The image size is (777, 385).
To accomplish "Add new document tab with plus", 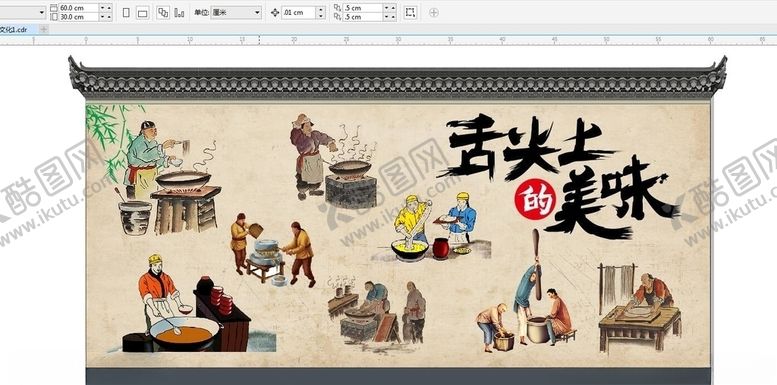I will 44,29.
